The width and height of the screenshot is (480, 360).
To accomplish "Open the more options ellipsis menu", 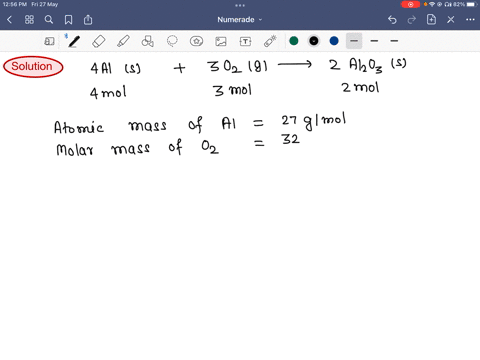I will 470,20.
